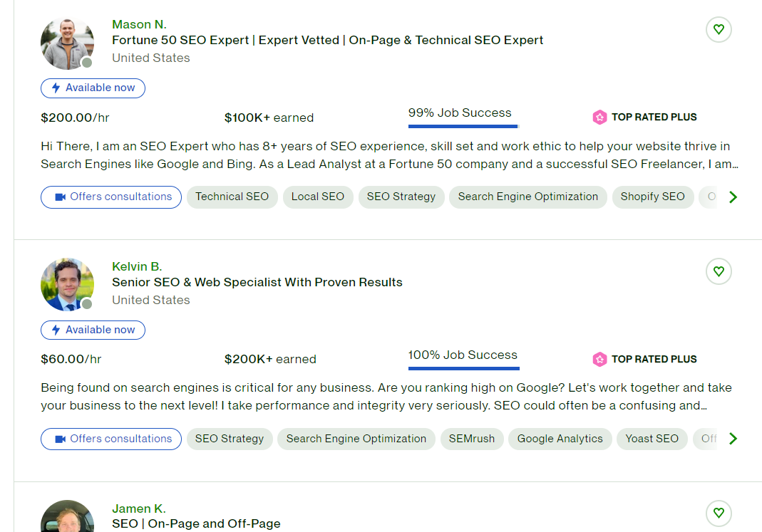Click the lightning icon on Kelvin's Available now badge

point(56,330)
